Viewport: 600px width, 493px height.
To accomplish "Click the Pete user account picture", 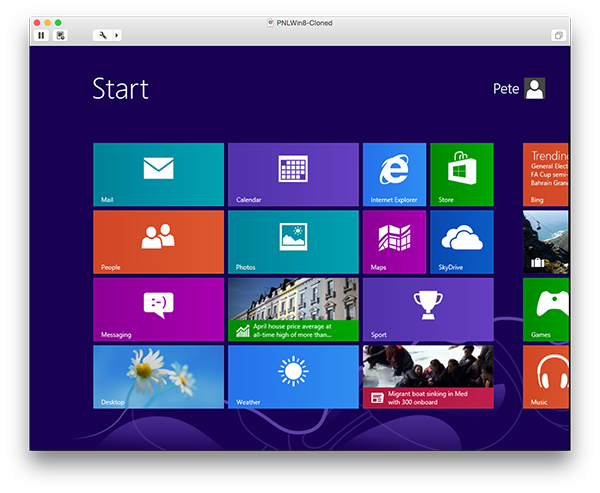I will (535, 88).
